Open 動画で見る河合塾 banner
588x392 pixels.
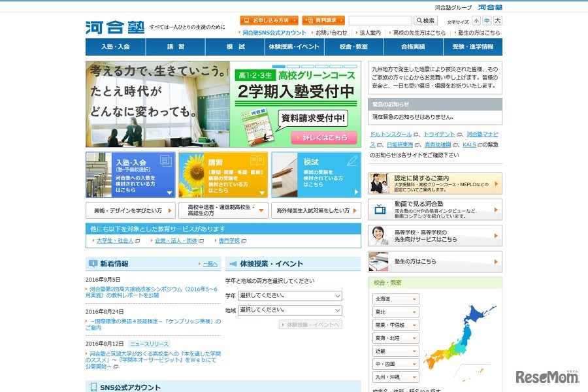pos(435,209)
